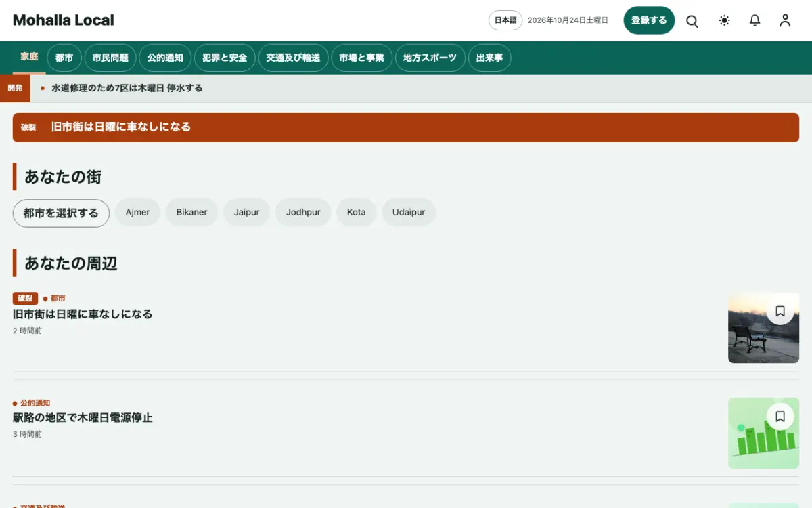Open ticker headline about 水道修理 7区
This screenshot has width=812, height=508.
(x=127, y=88)
